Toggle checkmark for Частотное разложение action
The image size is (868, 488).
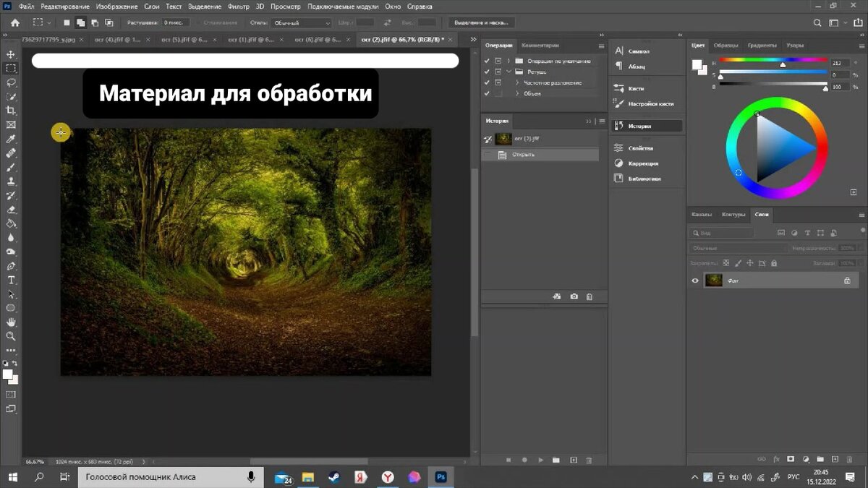click(487, 82)
